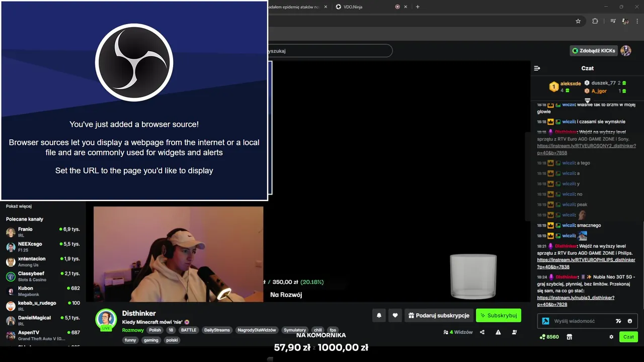Open the chat shop icon

(570, 337)
